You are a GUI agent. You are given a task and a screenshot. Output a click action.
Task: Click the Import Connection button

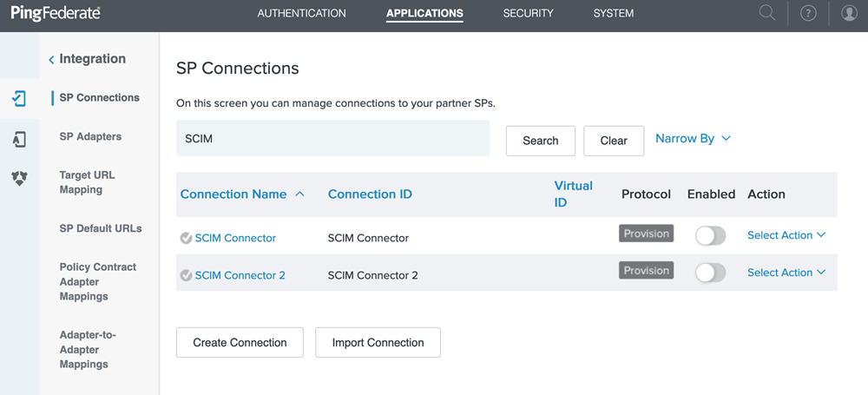pos(378,343)
